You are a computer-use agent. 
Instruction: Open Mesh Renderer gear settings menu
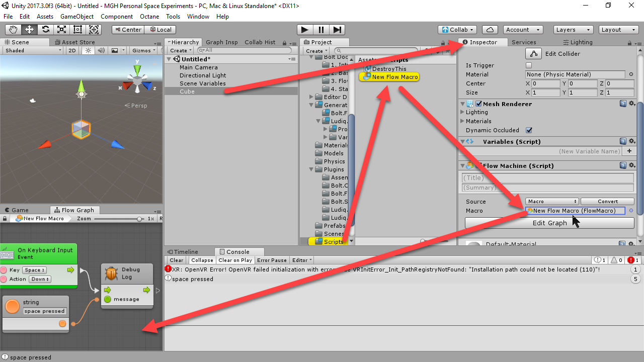point(632,104)
